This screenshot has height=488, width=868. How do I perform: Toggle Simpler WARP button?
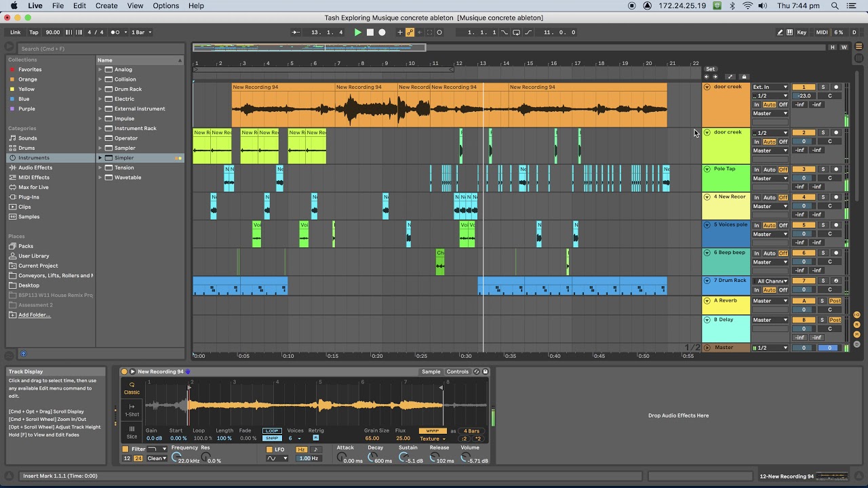(x=432, y=431)
